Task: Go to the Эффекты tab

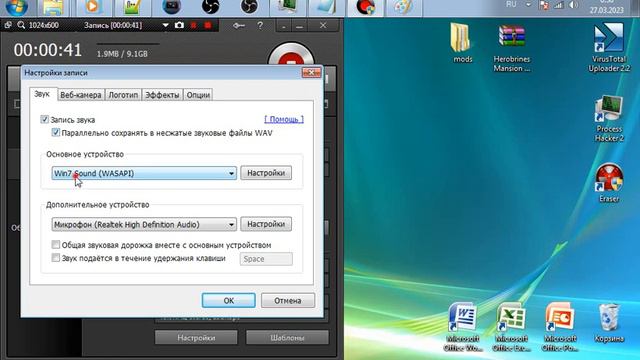Action: pos(162,95)
